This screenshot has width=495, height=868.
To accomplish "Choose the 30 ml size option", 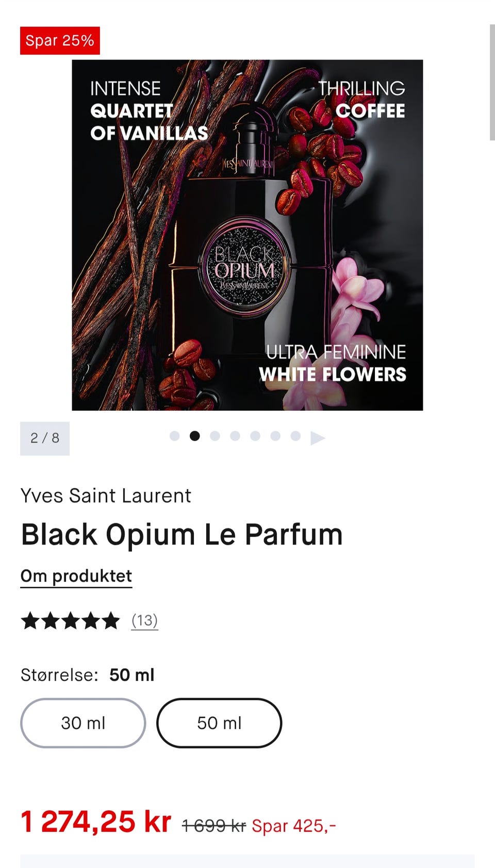I will [x=83, y=722].
